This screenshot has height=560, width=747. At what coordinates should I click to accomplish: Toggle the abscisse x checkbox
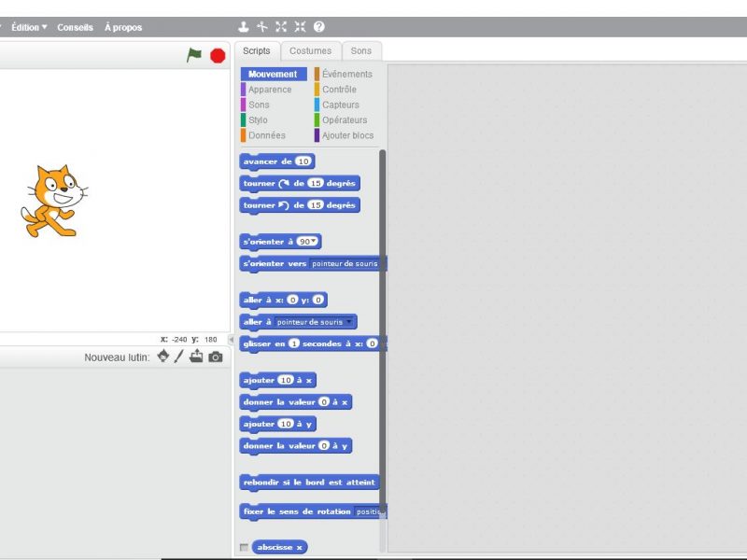[244, 547]
